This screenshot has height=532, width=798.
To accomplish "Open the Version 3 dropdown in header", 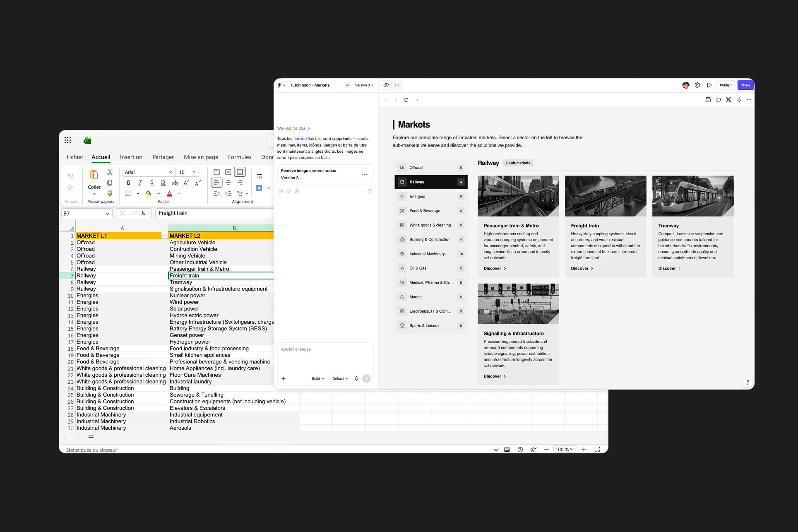I will (364, 85).
